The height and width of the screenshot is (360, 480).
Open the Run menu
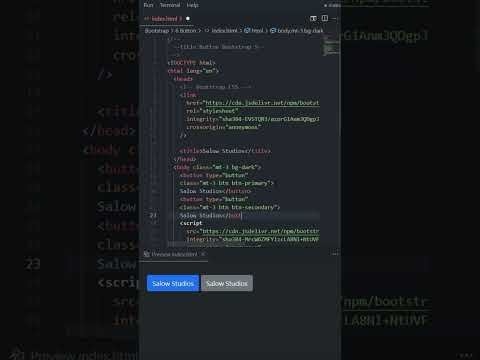point(148,5)
